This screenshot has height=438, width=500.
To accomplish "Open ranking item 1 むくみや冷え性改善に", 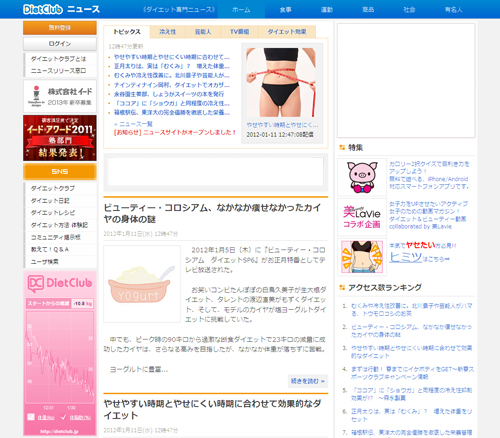I will coord(412,310).
